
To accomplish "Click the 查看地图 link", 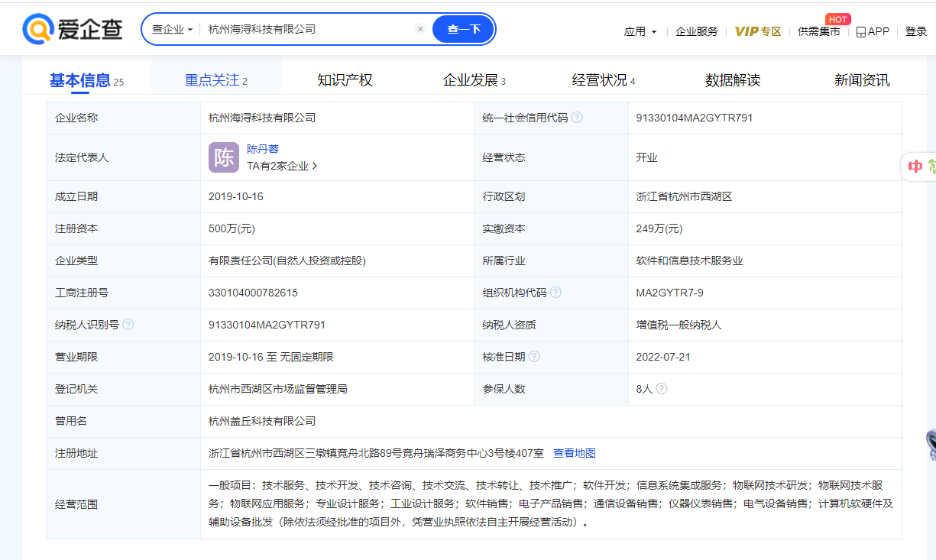I will tap(575, 453).
